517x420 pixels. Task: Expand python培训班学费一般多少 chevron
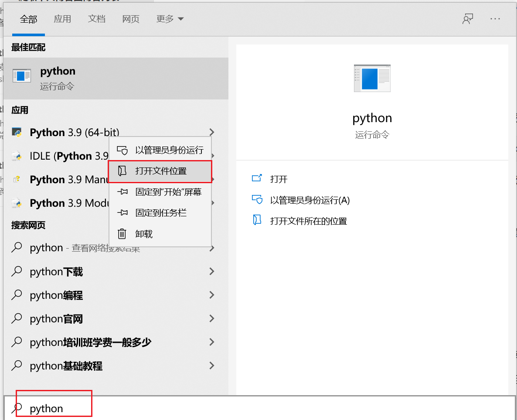(212, 342)
